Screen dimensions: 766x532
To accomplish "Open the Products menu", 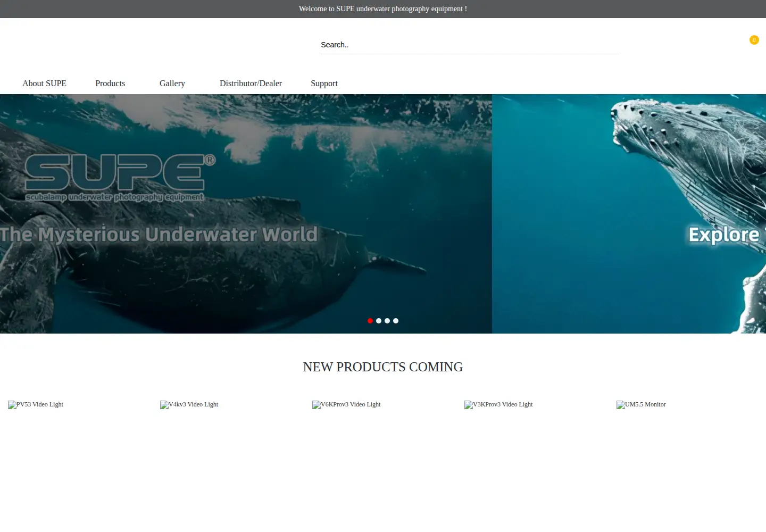I will click(110, 84).
